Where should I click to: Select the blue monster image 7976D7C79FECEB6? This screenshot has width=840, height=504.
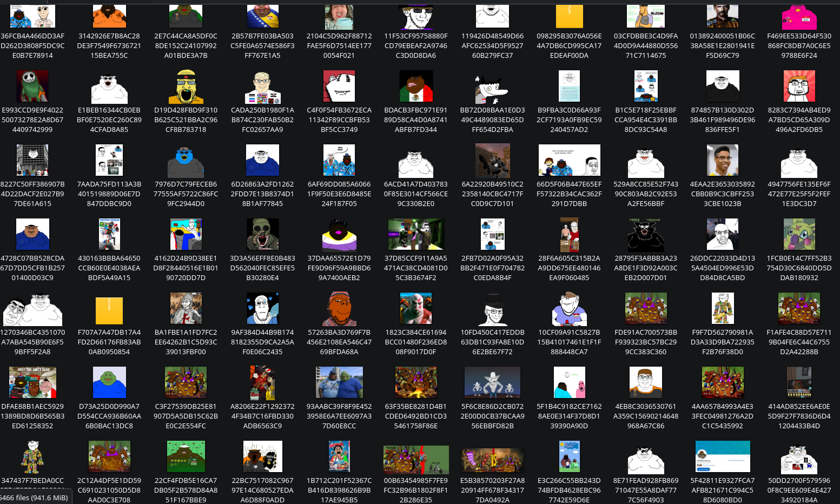pos(186,161)
